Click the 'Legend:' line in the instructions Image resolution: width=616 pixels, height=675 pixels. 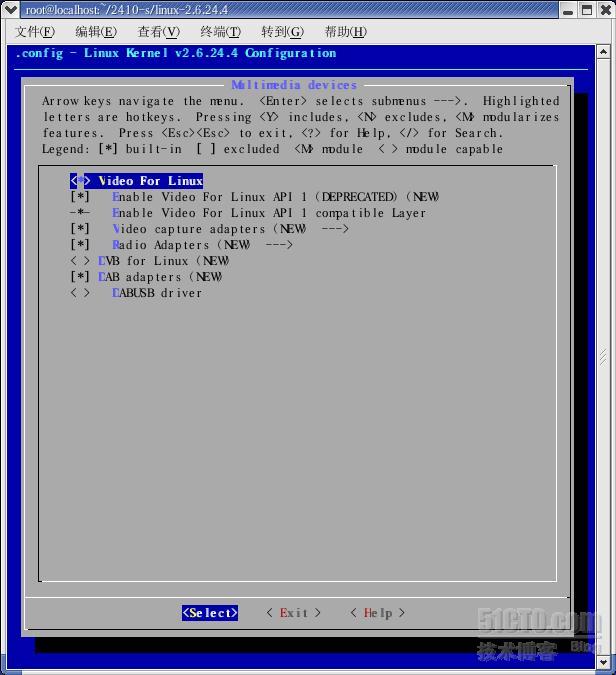tap(272, 149)
